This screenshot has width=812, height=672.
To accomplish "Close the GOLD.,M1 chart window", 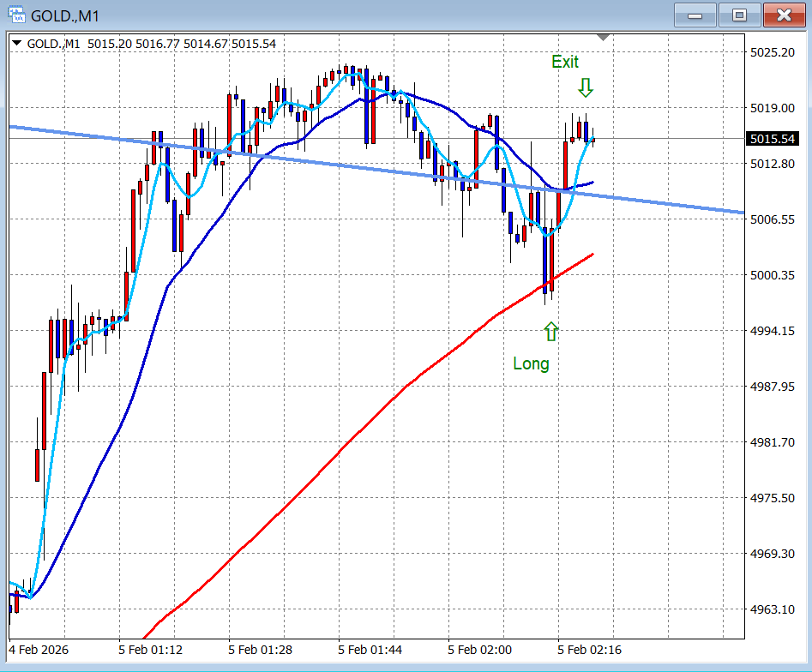I will [784, 15].
